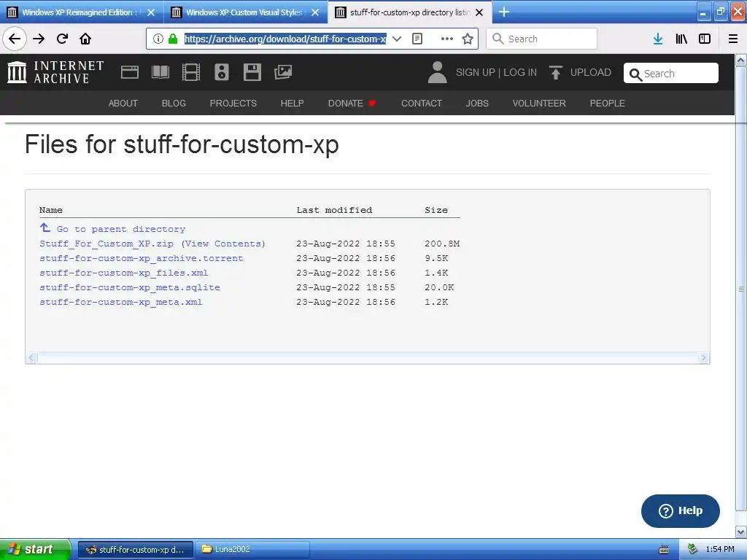The height and width of the screenshot is (560, 747).
Task: Click the UPLOAD arrow icon
Action: [x=555, y=72]
